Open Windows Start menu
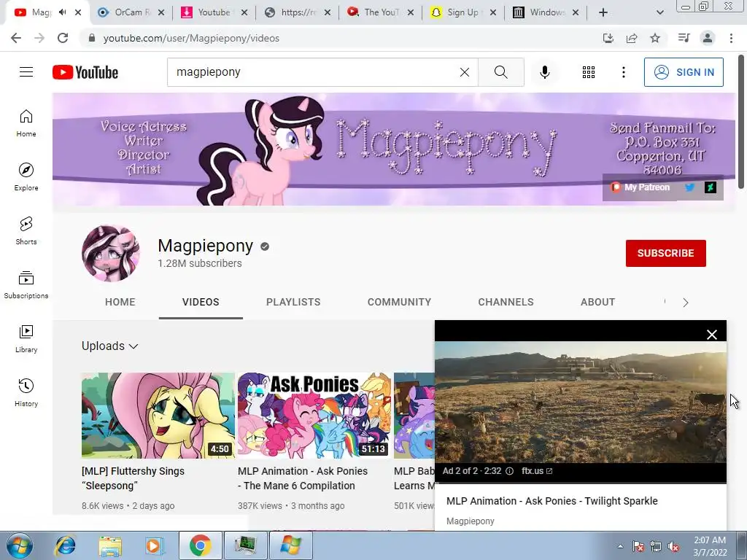Screen dimensions: 747x560 point(19,545)
